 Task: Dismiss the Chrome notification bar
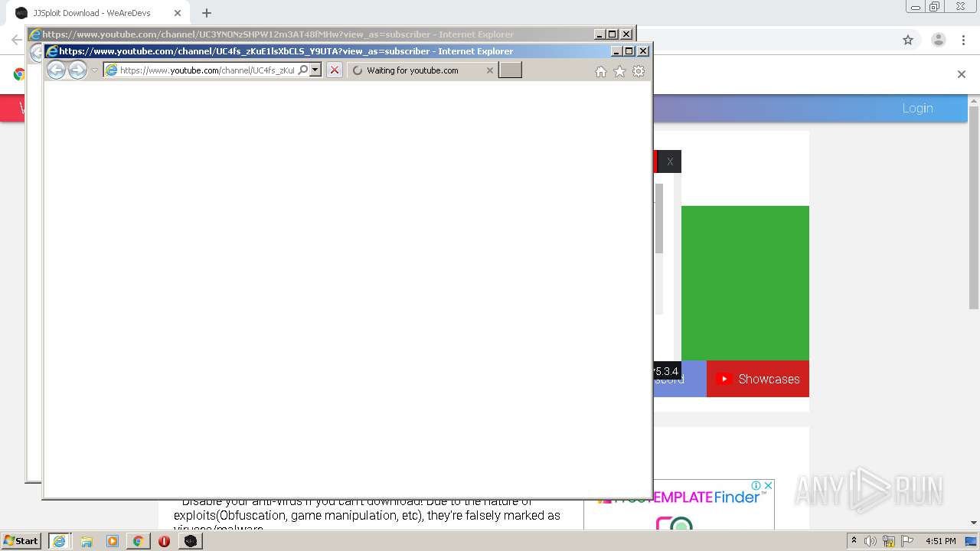pos(962,74)
